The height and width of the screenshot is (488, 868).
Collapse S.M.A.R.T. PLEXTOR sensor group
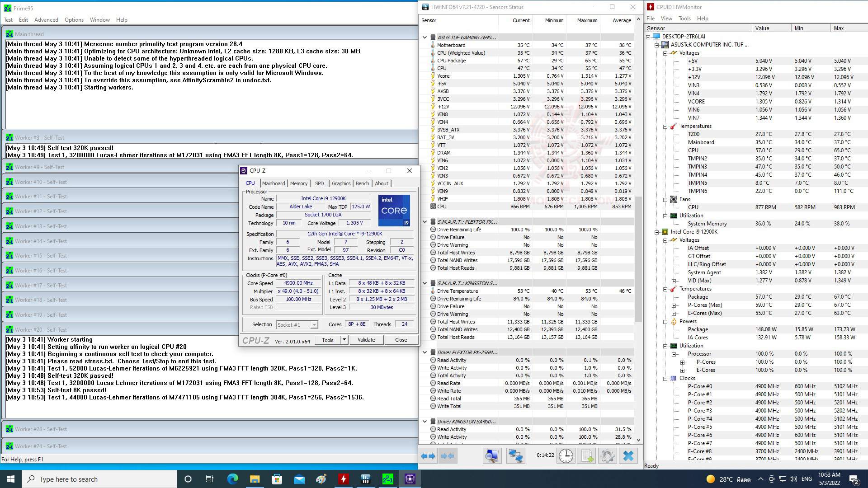click(425, 222)
